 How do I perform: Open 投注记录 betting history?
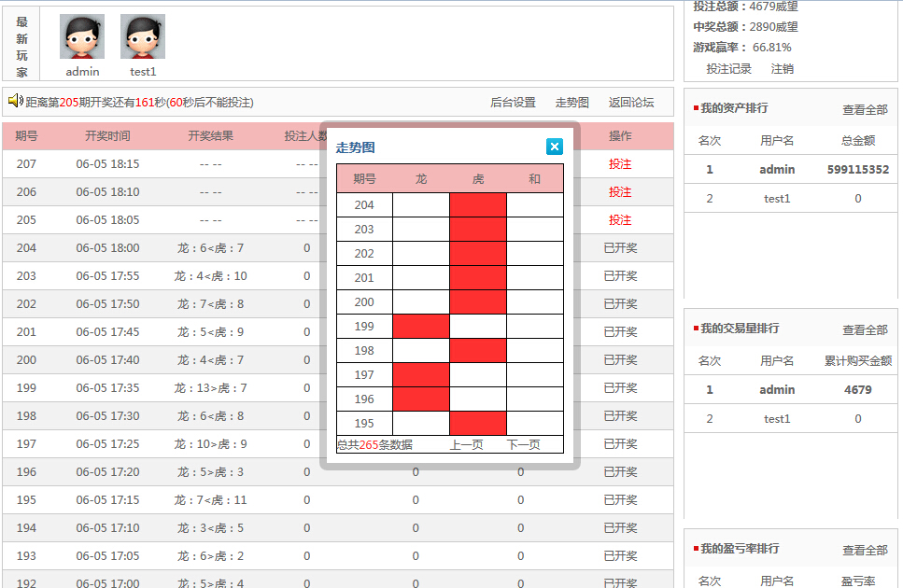pos(728,69)
